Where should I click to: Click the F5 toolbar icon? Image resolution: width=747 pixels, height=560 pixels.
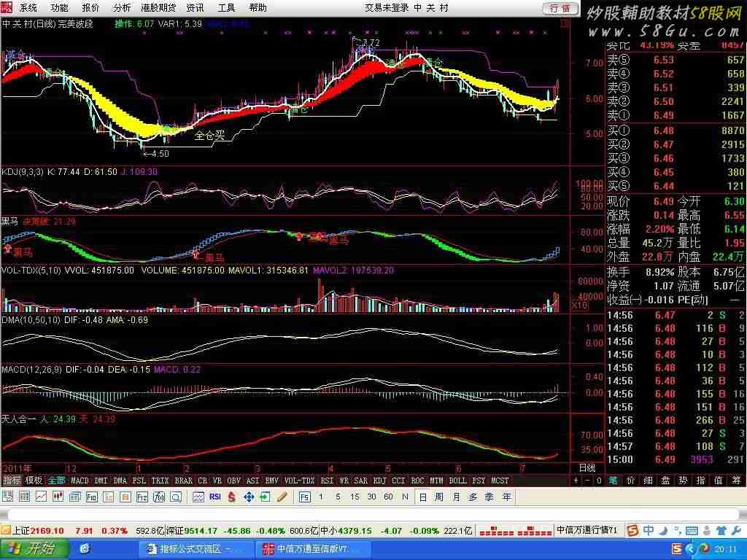(304, 497)
